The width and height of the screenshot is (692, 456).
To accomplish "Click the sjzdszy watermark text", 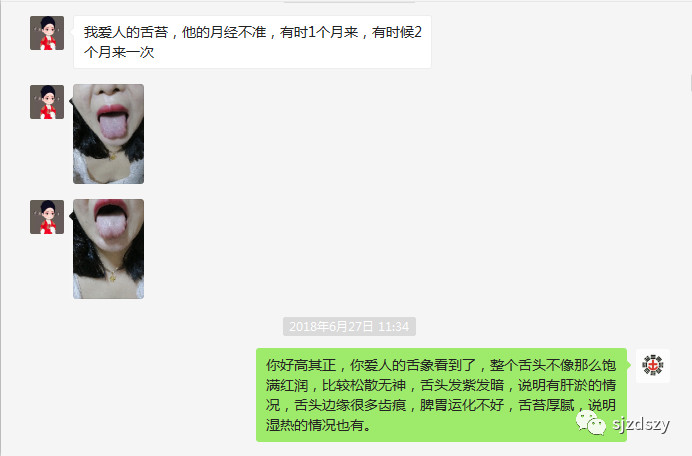I will click(641, 424).
